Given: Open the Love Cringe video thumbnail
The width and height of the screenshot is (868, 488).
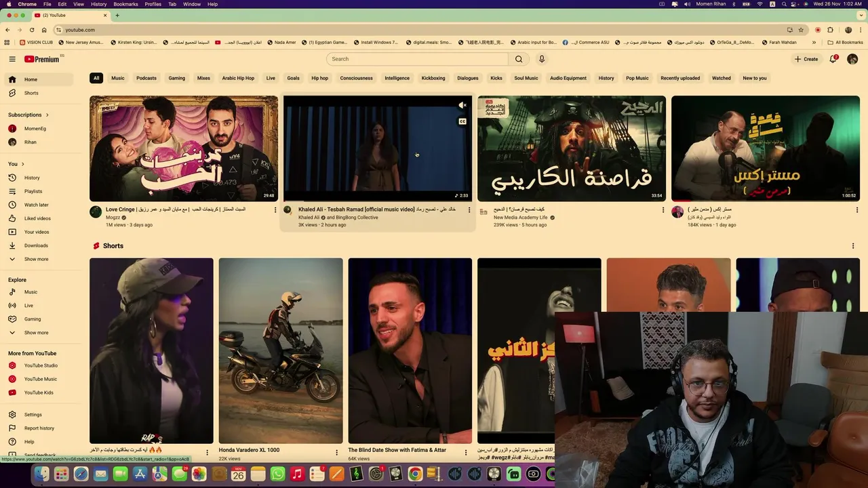Looking at the screenshot, I should coord(184,148).
